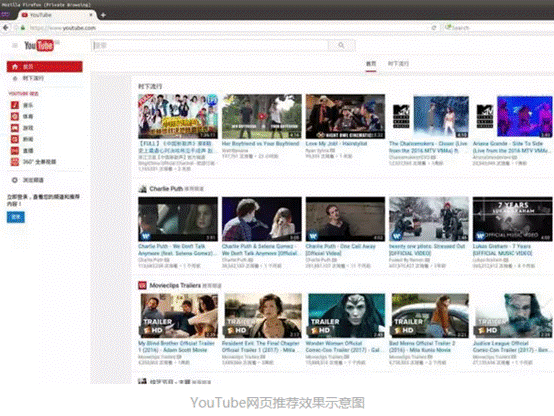Open 'Her Boyfriend vs Your Boyfriend' title link
Image resolution: width=554 pixels, height=416 pixels.
260,144
